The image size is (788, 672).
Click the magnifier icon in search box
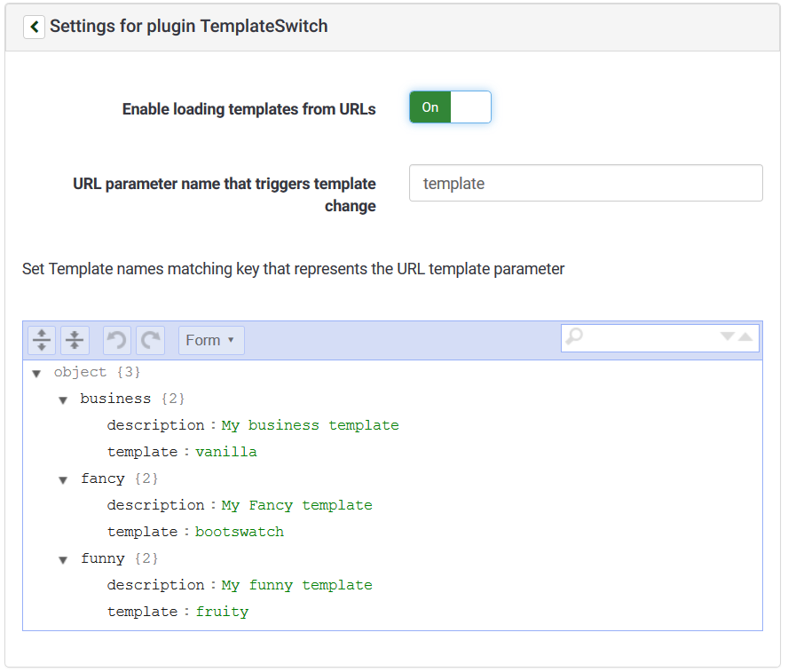pyautogui.click(x=575, y=337)
